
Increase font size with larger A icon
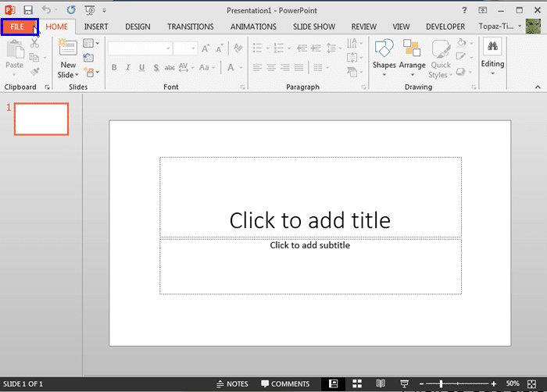coord(206,48)
